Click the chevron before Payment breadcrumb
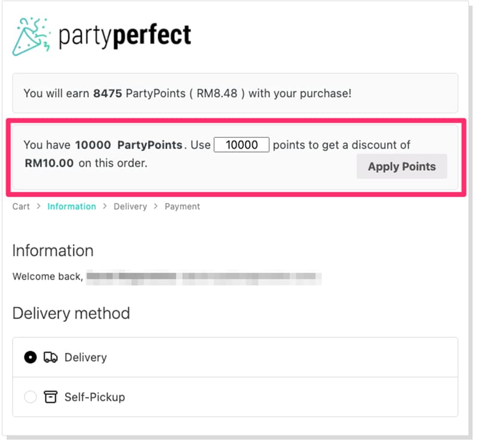Screen dimensions: 478x448 155,207
